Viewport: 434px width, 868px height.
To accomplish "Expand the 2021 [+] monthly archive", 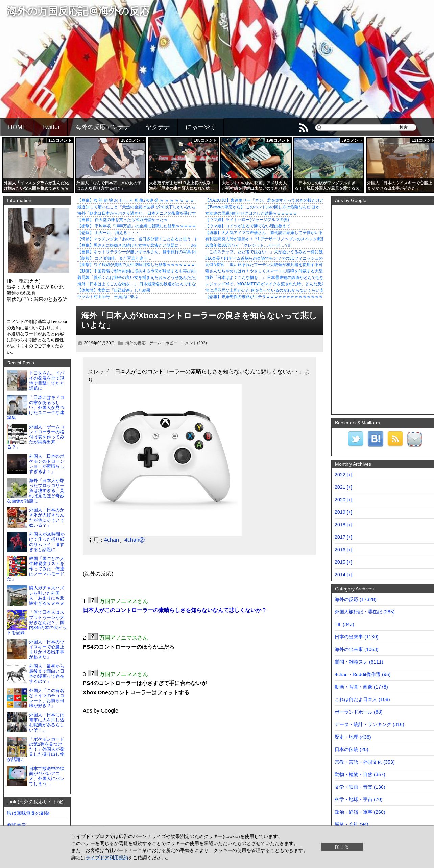I will coord(343,487).
